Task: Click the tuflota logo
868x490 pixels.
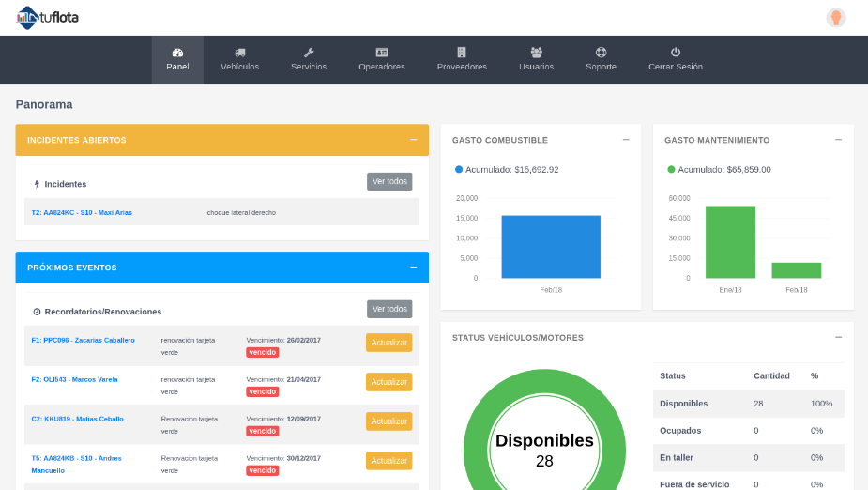Action: click(50, 17)
